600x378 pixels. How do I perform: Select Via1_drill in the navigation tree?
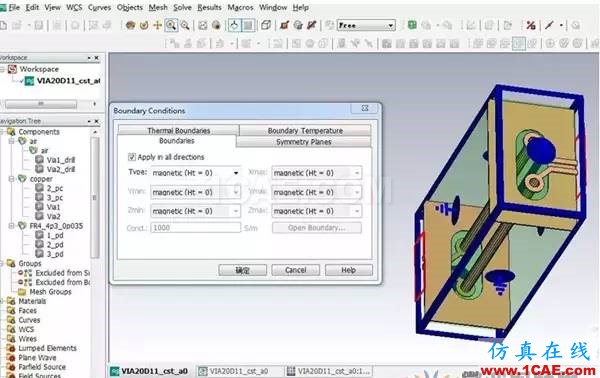(60, 160)
